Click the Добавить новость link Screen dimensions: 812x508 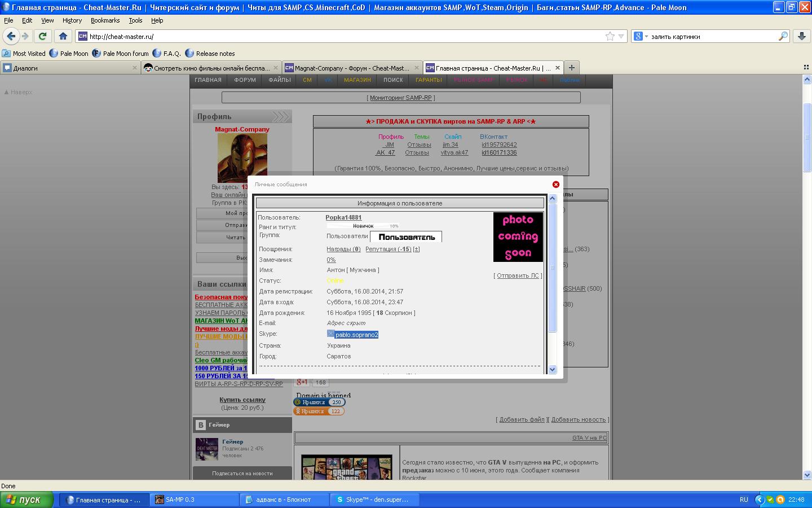579,419
